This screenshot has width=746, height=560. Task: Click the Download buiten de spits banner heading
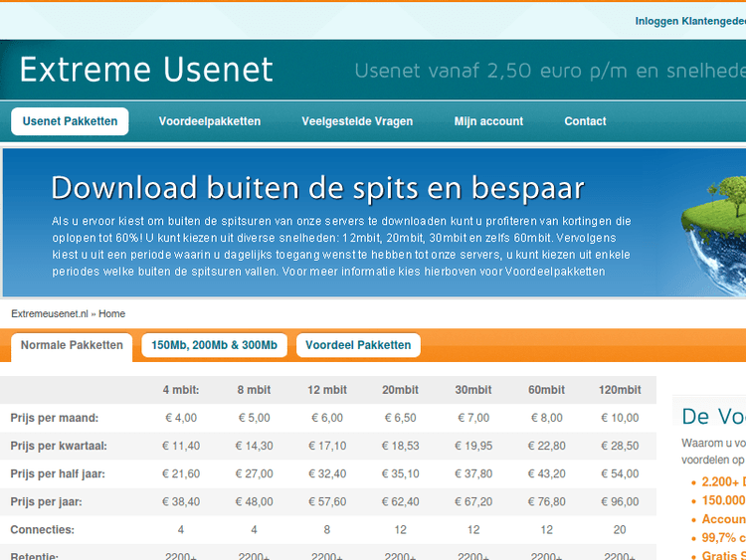click(x=317, y=187)
